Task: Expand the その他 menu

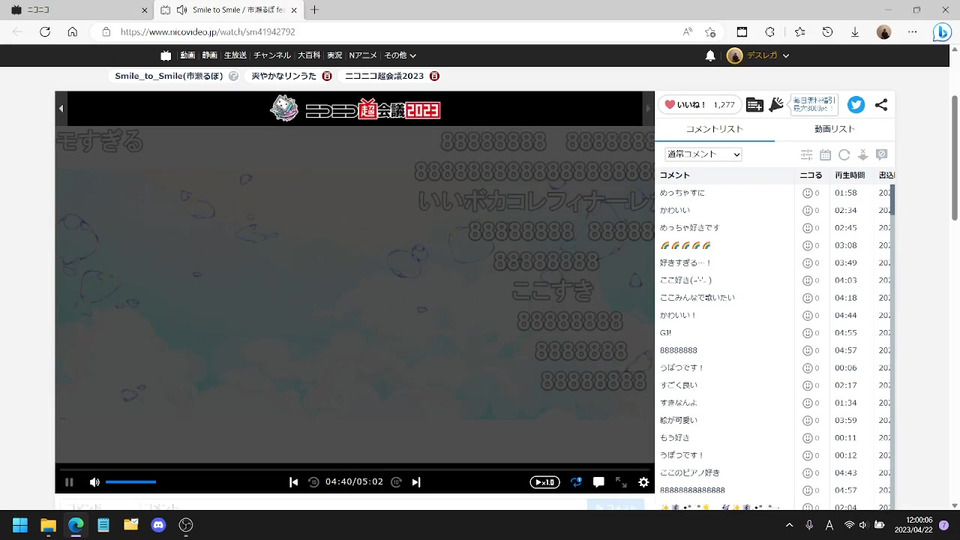Action: click(400, 55)
